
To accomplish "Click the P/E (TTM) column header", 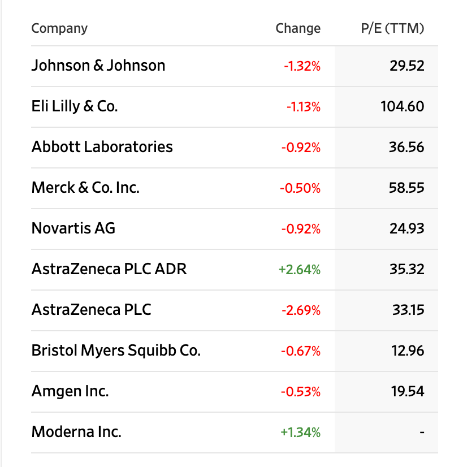I will (392, 28).
